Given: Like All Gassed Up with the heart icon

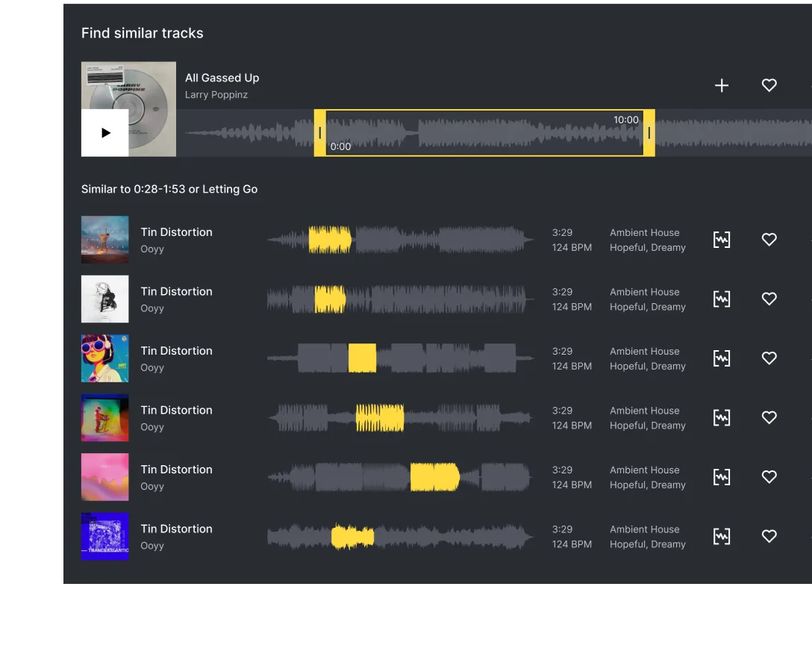Looking at the screenshot, I should (x=769, y=85).
